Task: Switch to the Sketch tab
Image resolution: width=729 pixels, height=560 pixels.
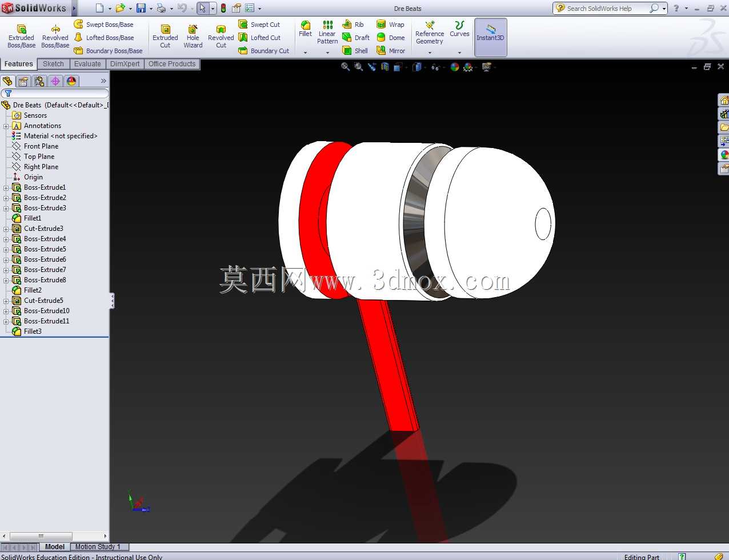Action: pos(53,64)
